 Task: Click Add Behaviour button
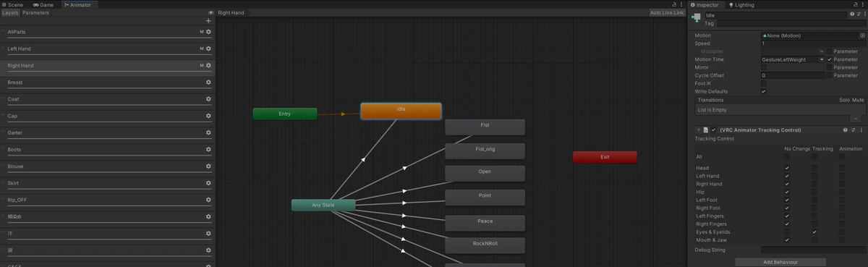[780, 262]
